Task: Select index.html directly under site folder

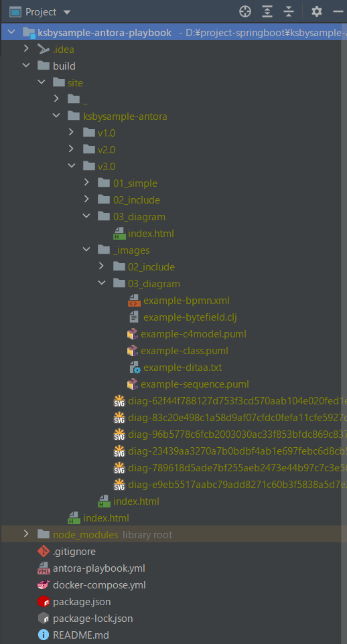Action: 106,518
